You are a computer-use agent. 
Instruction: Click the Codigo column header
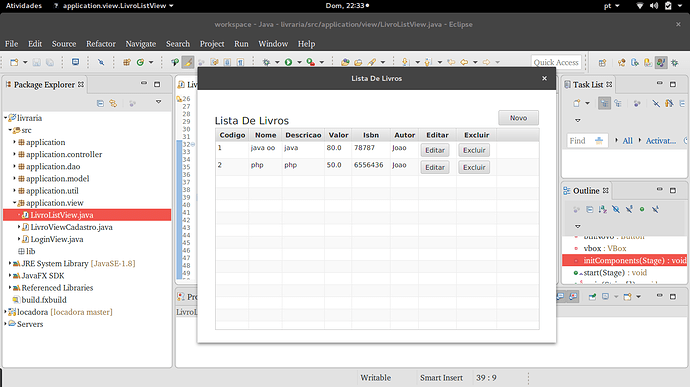click(x=232, y=135)
